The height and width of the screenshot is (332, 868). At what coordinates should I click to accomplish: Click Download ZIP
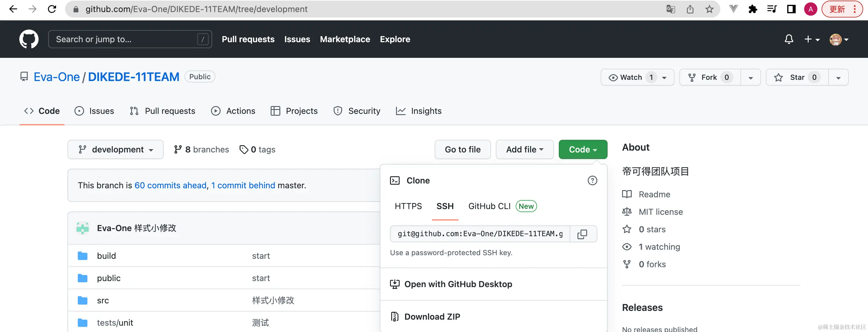(x=432, y=317)
